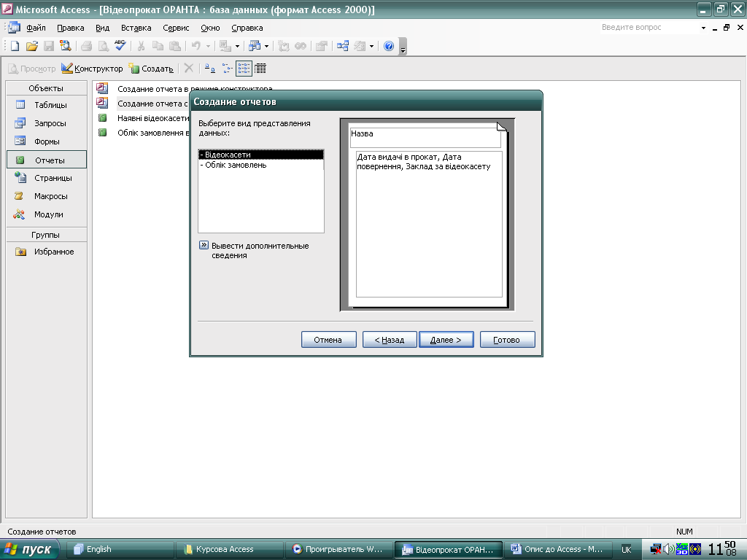Click the Группы group header
The height and width of the screenshot is (560, 747).
point(46,235)
